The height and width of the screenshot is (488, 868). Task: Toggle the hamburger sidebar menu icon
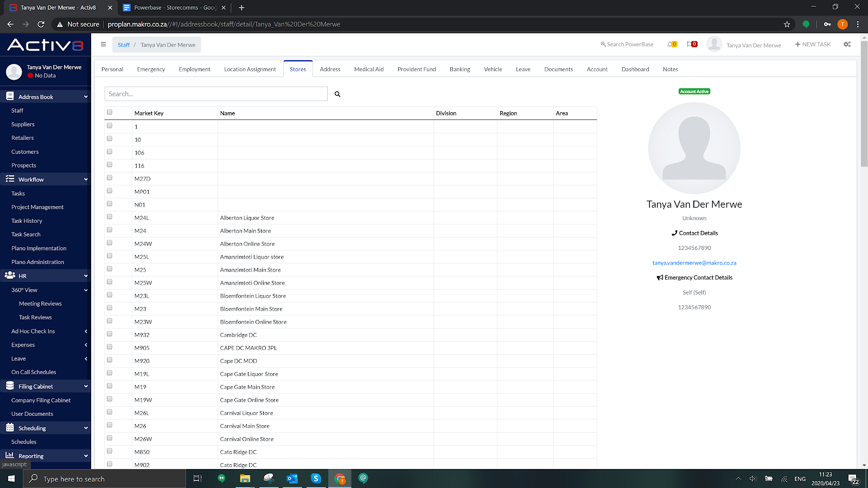click(103, 44)
